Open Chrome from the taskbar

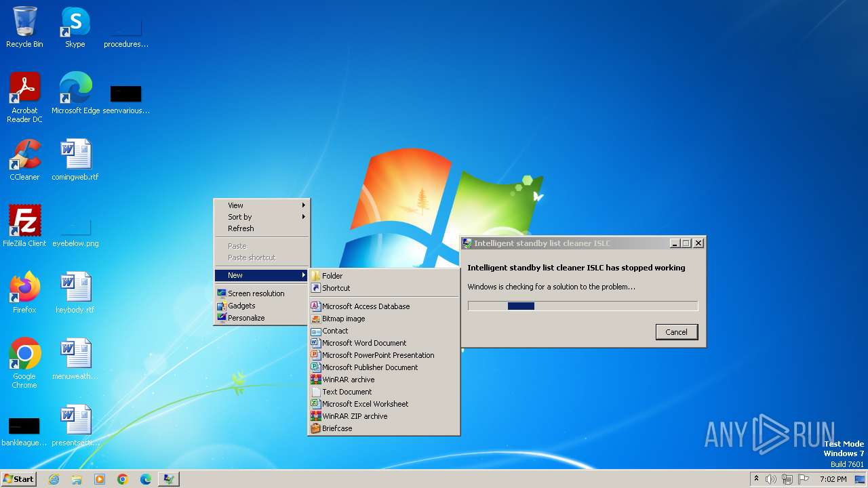[123, 479]
